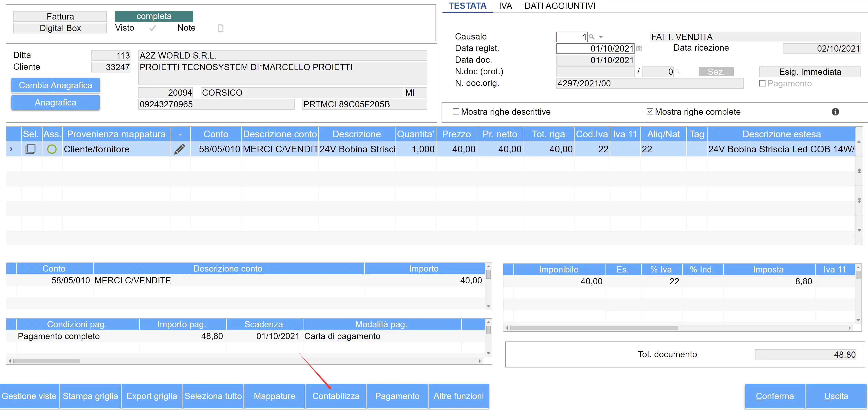Screen dimensions: 868x410
Task: Enable Mostra righe descrittive checkbox
Action: pos(456,112)
